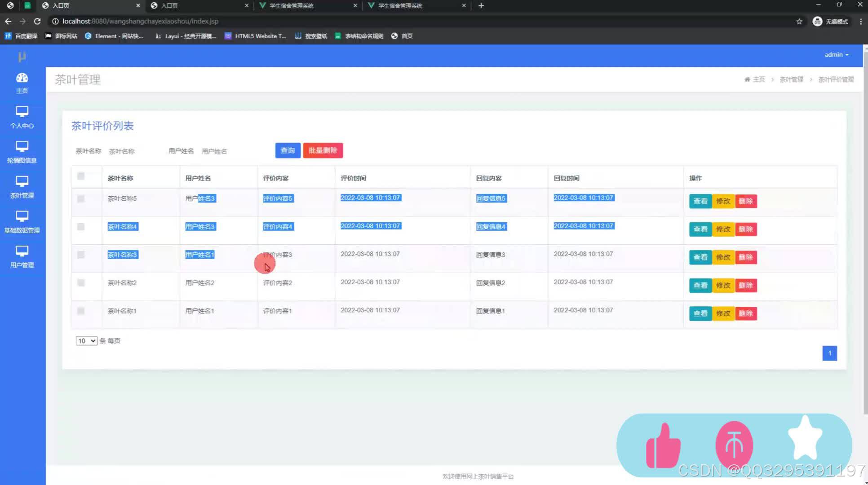The width and height of the screenshot is (868, 485).
Task: Click the browser forward arrow
Action: coord(22,21)
